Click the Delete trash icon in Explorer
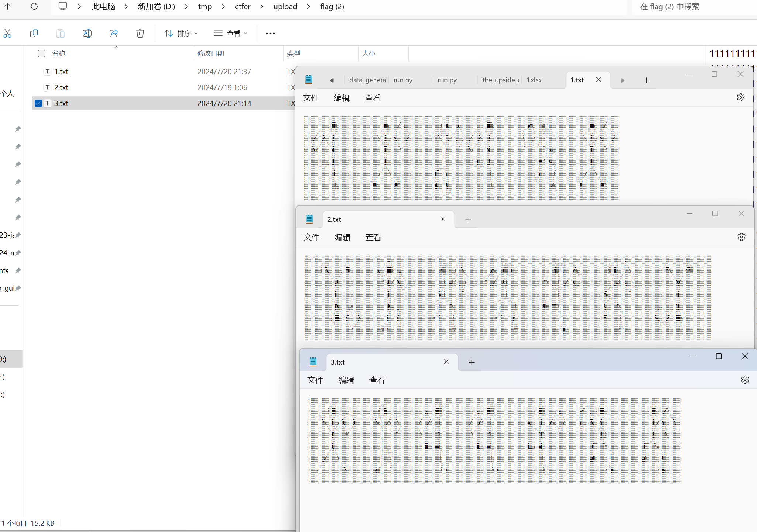Screen dimensions: 757x532 tap(140, 33)
